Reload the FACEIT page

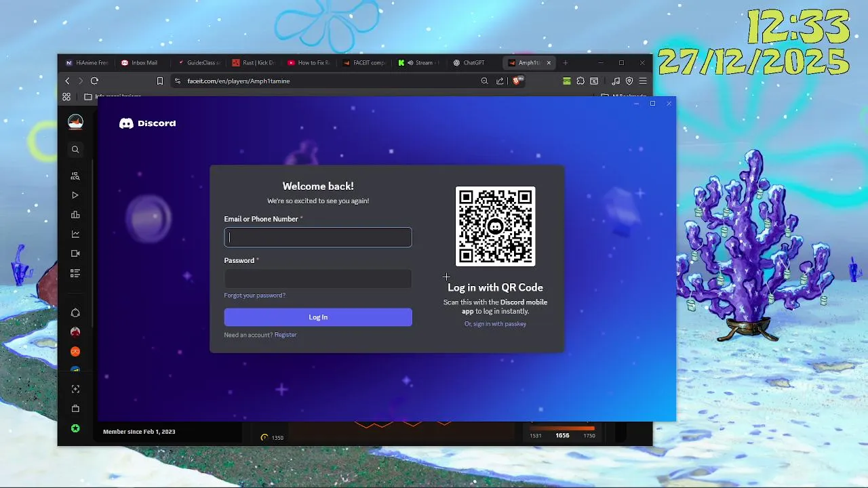coord(94,81)
